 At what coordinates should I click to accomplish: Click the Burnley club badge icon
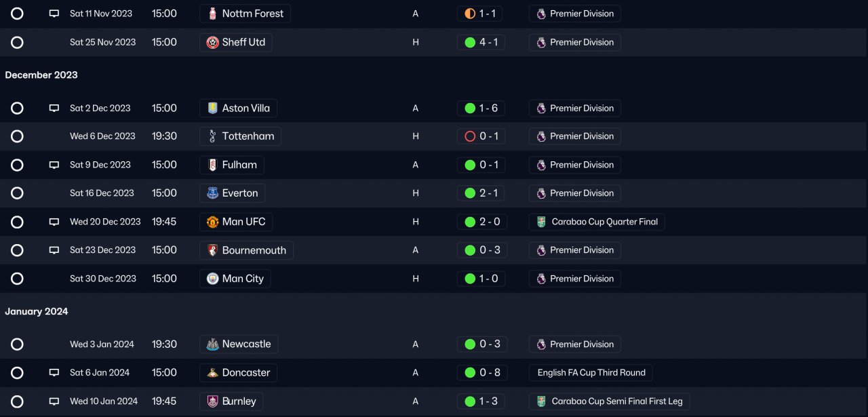coord(212,401)
